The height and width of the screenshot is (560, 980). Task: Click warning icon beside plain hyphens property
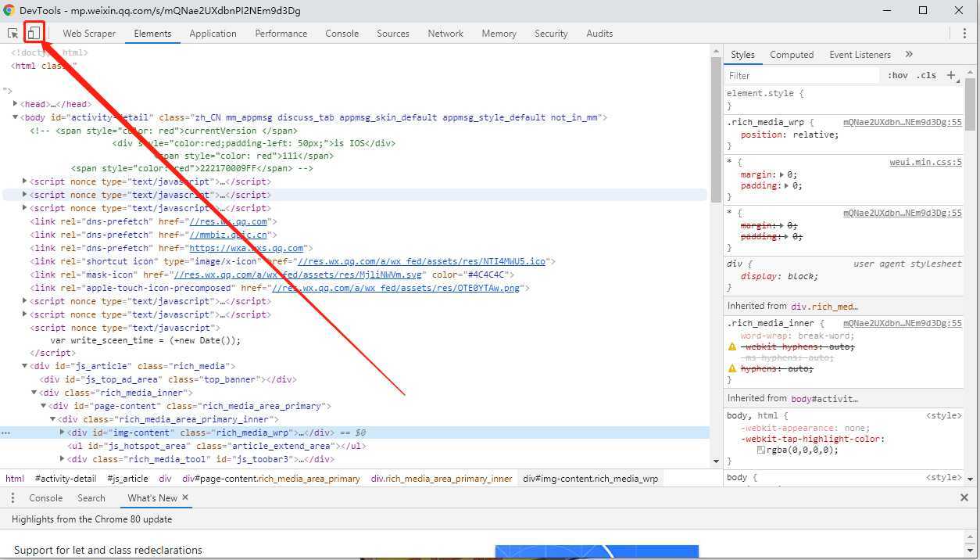(x=732, y=368)
